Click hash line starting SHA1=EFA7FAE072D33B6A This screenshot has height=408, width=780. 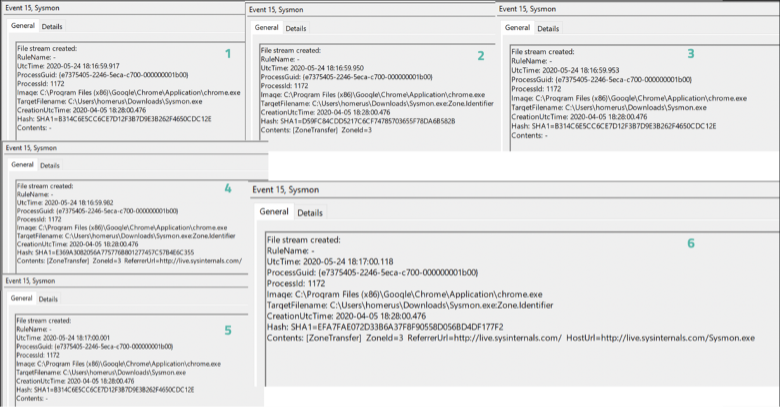point(385,327)
